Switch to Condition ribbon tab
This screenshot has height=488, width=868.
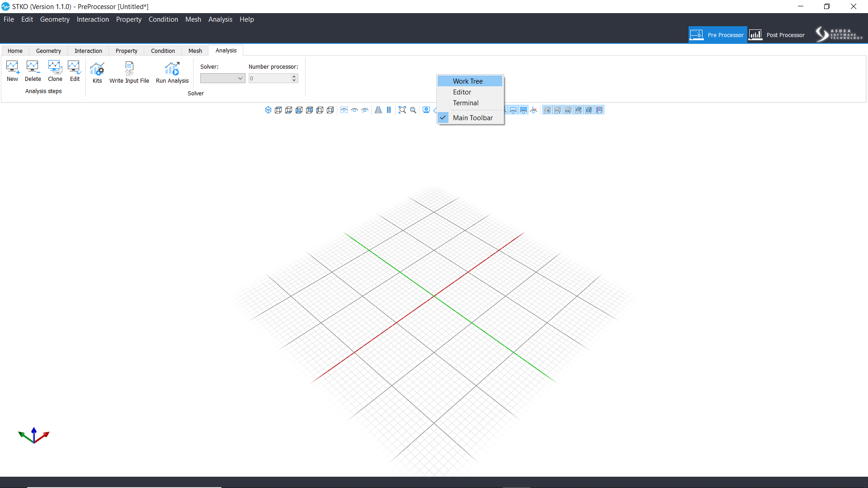[x=163, y=51]
